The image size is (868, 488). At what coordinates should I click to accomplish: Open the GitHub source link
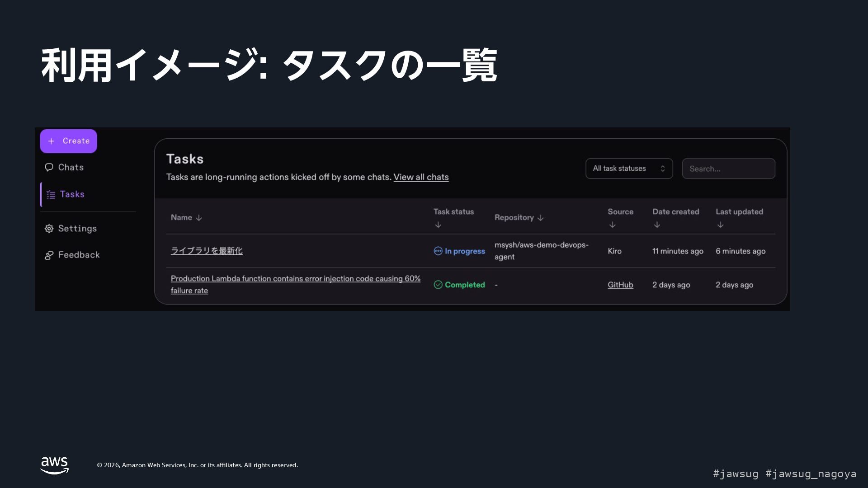620,285
